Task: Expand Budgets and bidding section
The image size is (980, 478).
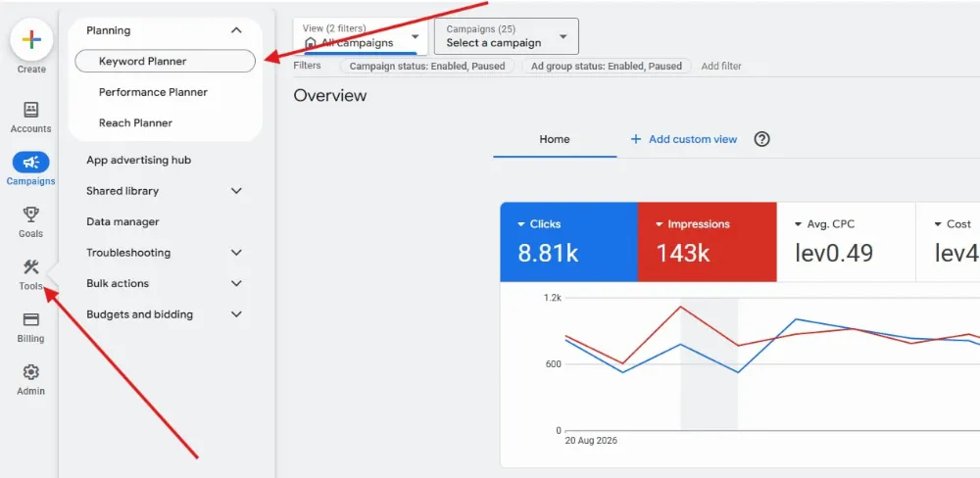Action: (236, 314)
